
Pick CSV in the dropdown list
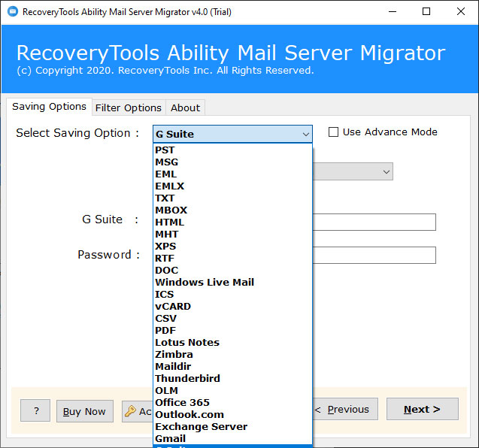point(232,319)
